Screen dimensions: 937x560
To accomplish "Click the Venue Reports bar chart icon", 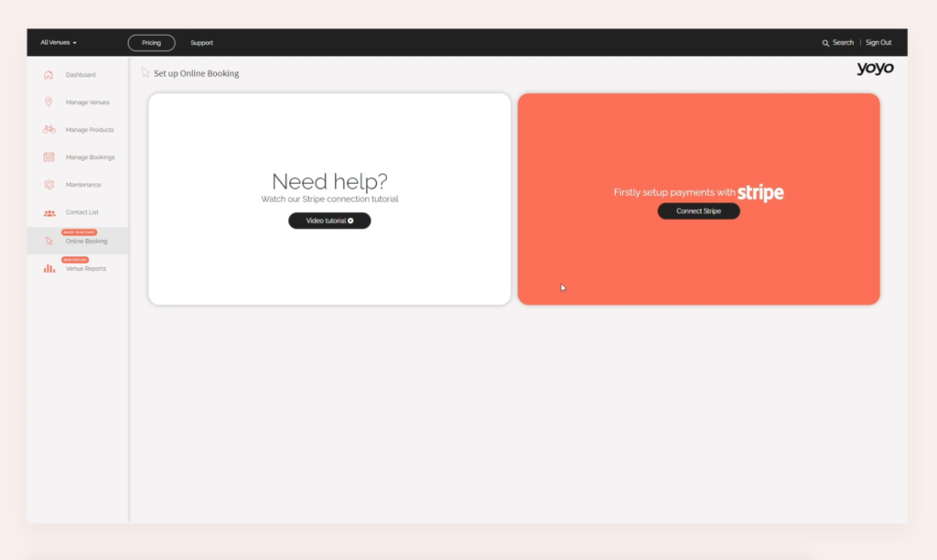I will 48,269.
